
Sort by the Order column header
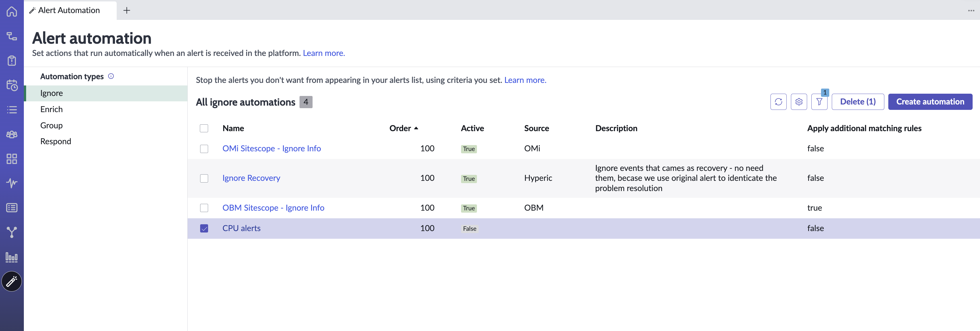click(x=400, y=128)
